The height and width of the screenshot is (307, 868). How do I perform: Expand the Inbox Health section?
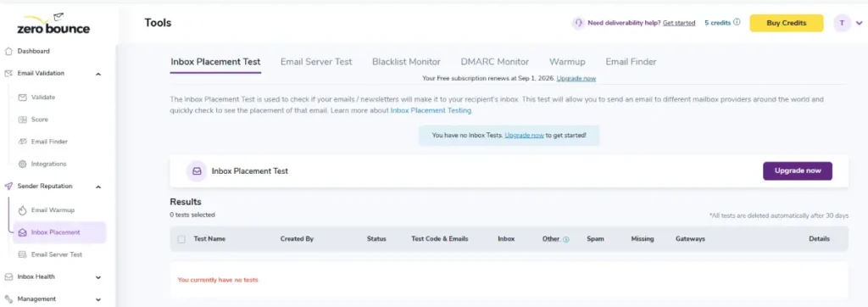pos(98,277)
